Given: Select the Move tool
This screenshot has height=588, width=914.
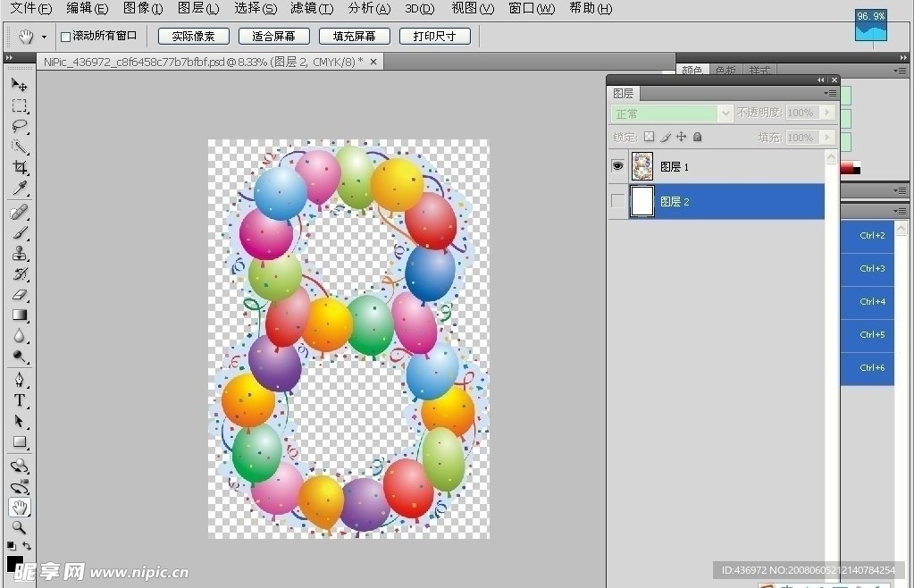Looking at the screenshot, I should tap(20, 85).
